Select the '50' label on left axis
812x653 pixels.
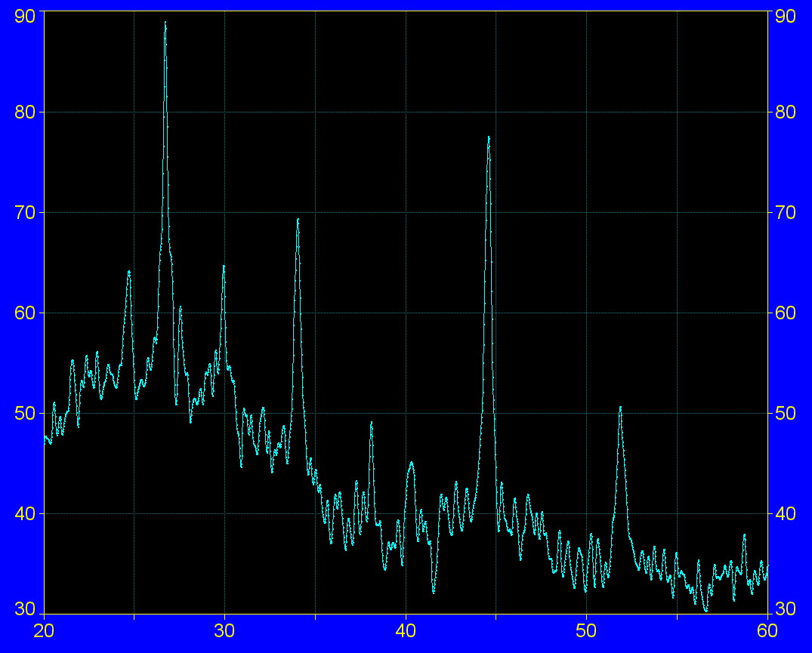(25, 413)
